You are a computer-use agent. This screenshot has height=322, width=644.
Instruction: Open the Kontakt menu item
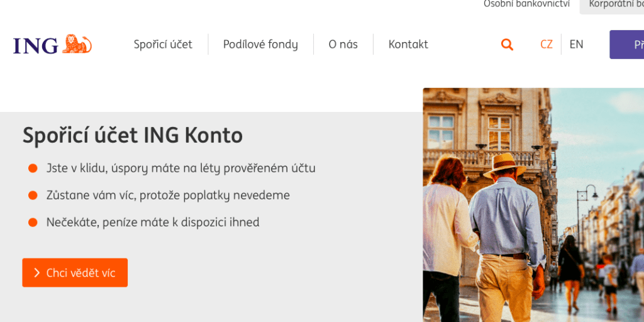pos(408,45)
